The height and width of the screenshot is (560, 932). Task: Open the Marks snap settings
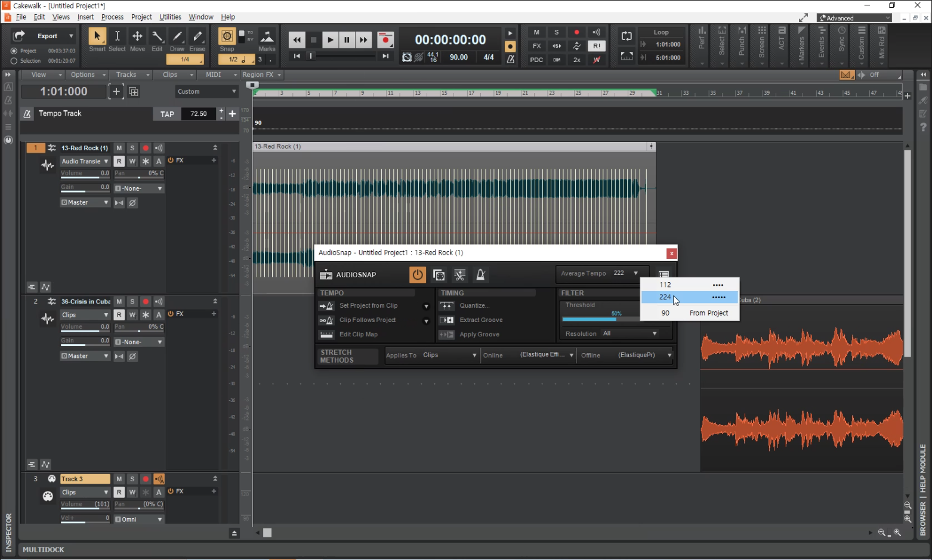267,36
